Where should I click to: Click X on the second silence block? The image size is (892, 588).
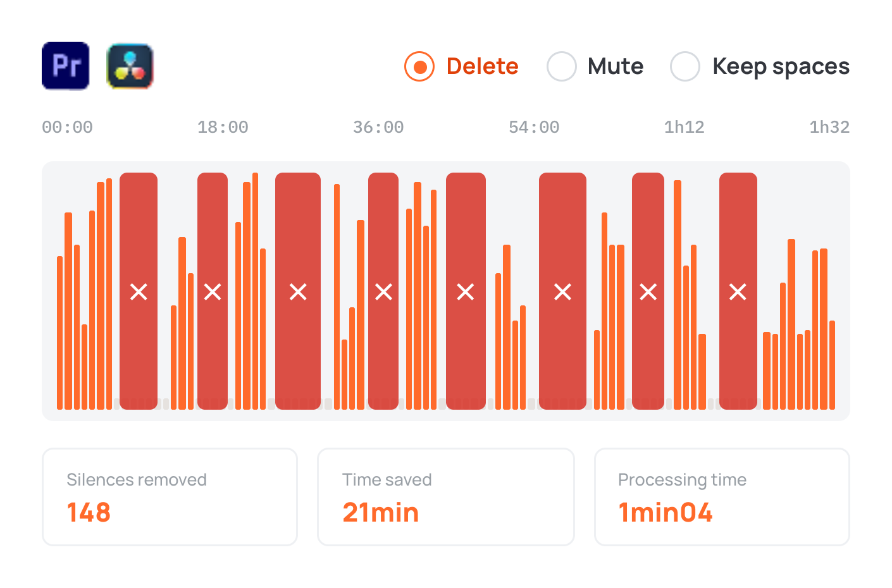(x=213, y=291)
